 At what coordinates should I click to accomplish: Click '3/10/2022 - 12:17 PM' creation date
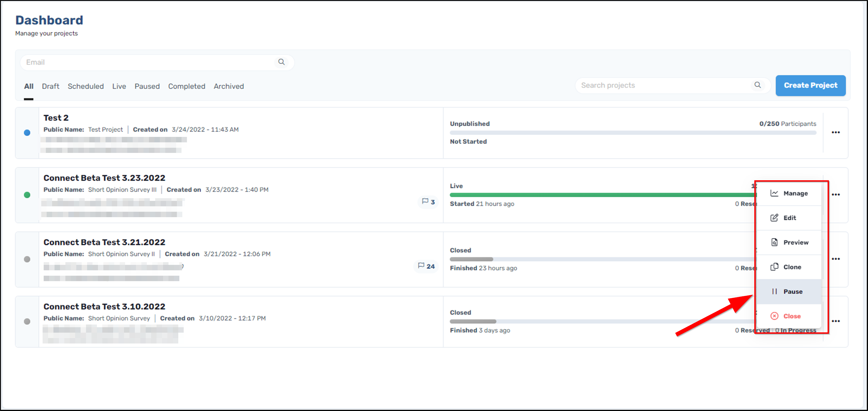pos(232,318)
